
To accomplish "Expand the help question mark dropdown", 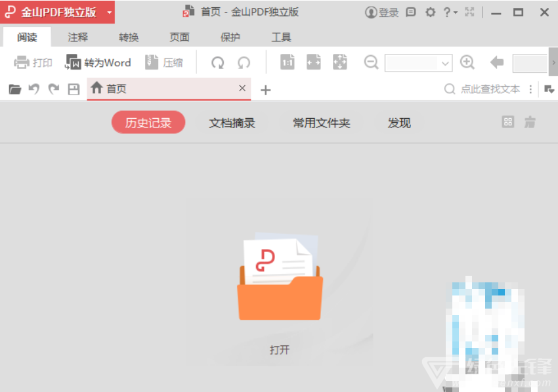I will point(450,12).
